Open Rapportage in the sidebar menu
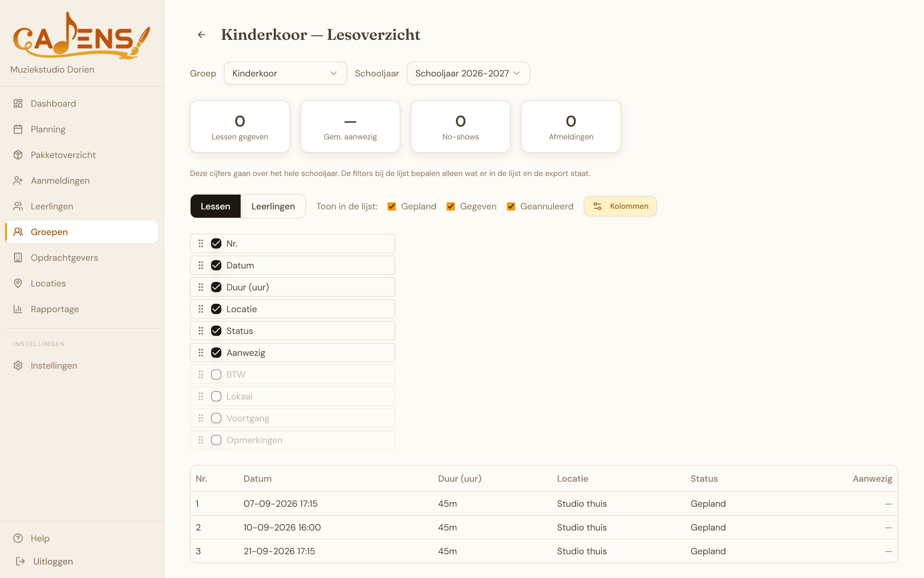This screenshot has width=924, height=578. pyautogui.click(x=82, y=309)
